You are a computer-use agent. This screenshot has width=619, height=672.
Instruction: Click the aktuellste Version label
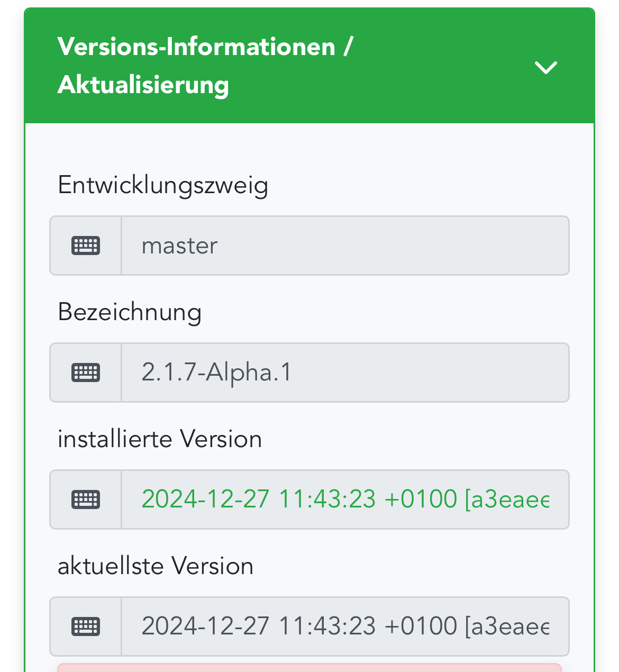156,566
